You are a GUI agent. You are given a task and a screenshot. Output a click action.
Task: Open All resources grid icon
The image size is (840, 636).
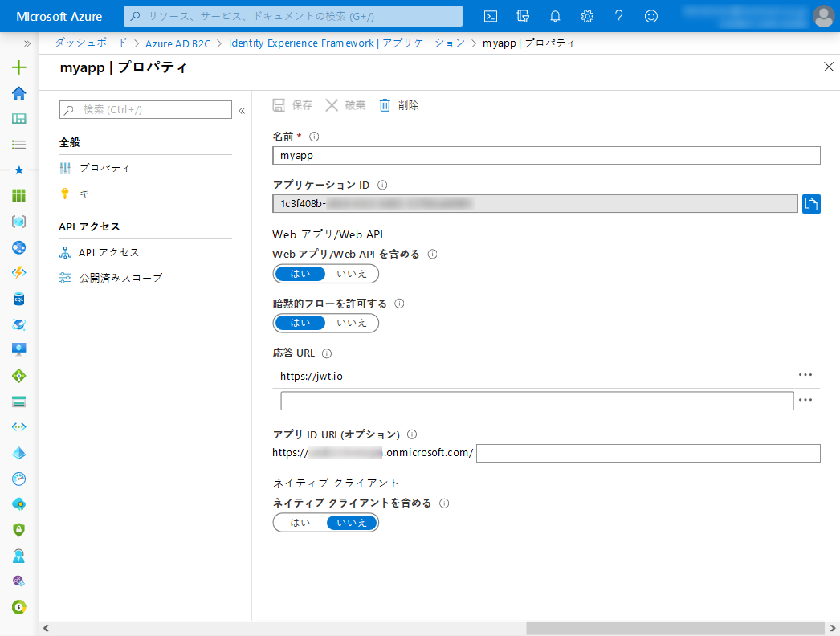[18, 196]
